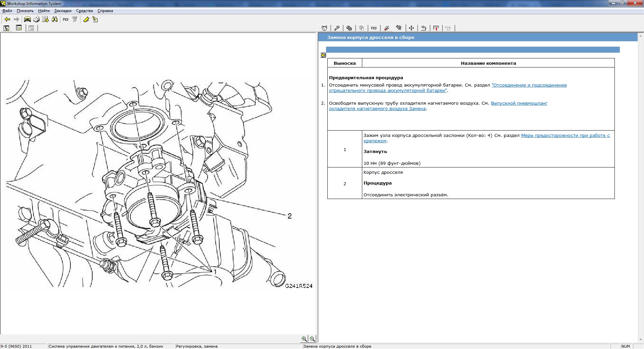The width and height of the screenshot is (644, 349).
Task: Open battery negative cable disconnection link
Action: 529,85
